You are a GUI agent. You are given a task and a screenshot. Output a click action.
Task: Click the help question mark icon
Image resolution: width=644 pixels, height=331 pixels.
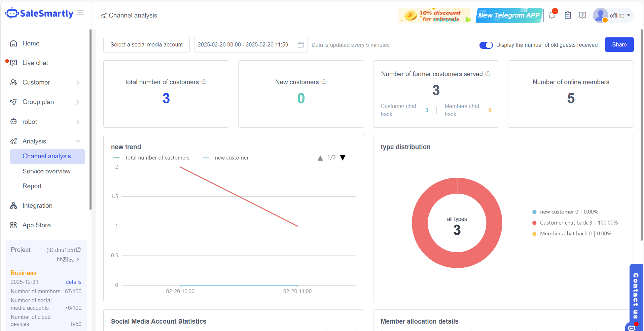pos(582,15)
